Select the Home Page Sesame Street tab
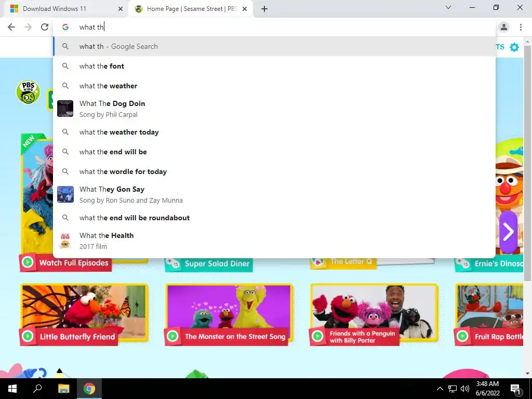532x399 pixels. coord(191,9)
